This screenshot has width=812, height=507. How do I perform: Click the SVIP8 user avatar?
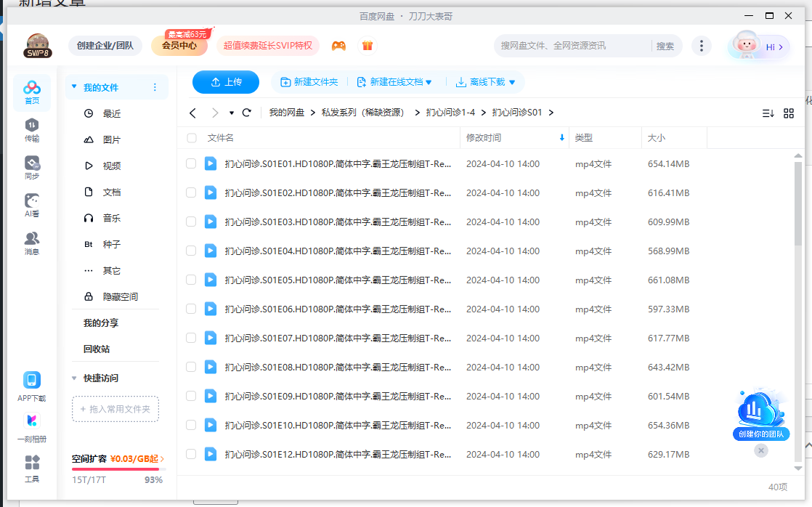pos(37,46)
